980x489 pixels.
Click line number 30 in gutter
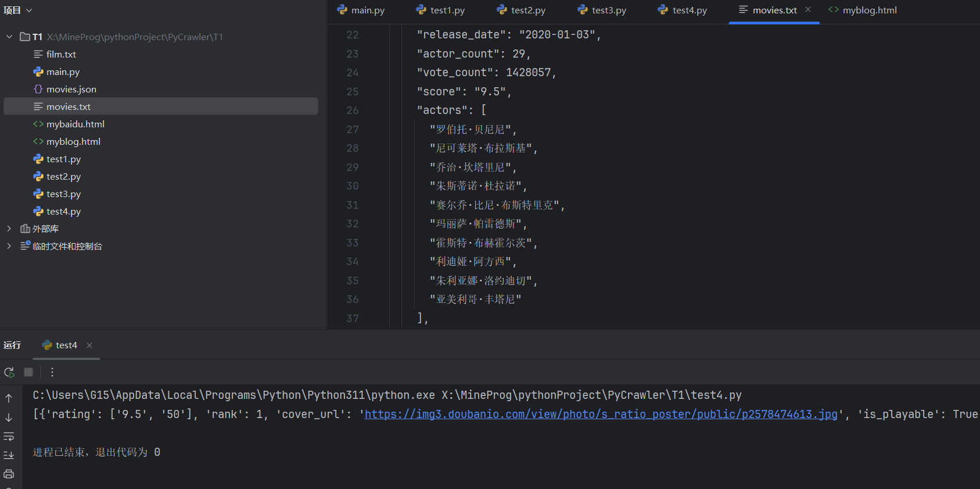[353, 186]
